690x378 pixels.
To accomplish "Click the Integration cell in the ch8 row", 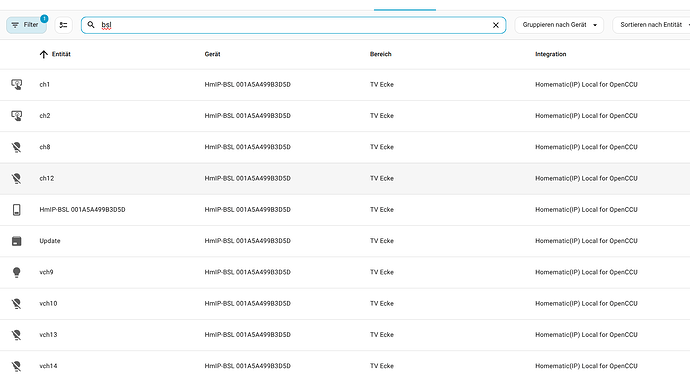I will pos(586,147).
